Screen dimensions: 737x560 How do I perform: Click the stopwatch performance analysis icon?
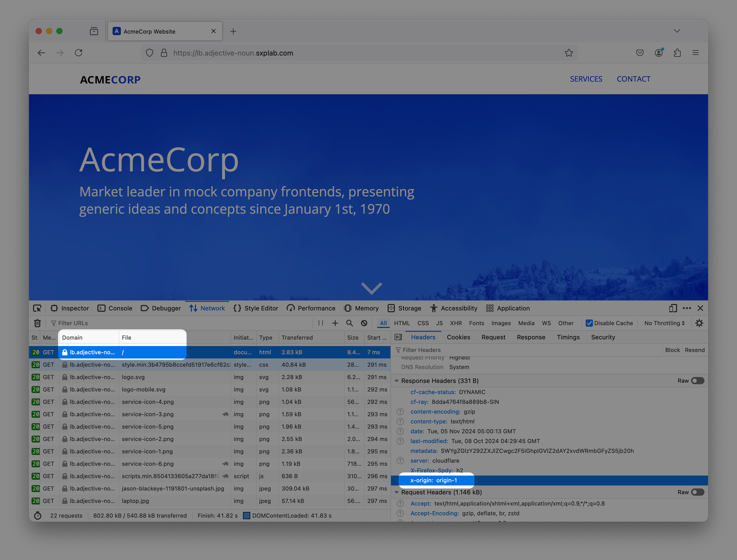point(38,515)
